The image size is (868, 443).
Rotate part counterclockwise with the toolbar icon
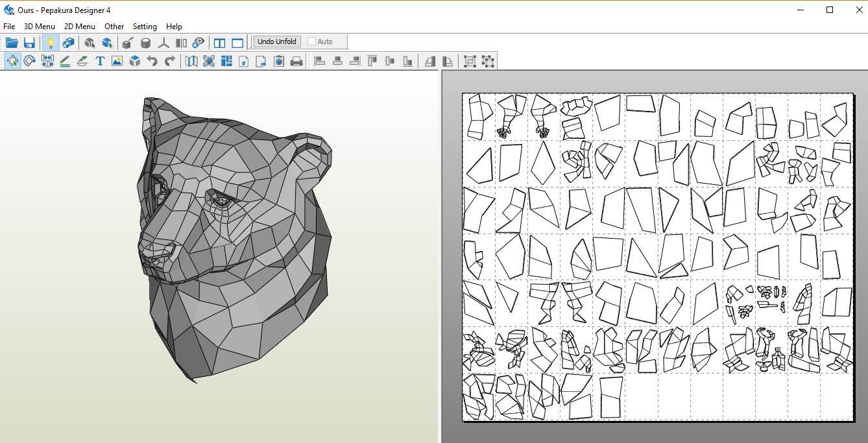430,61
